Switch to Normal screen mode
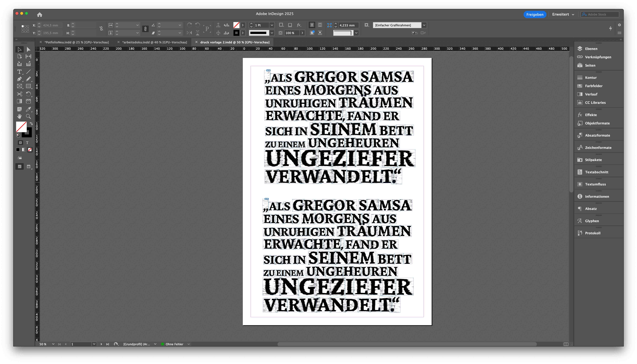The image size is (637, 364). coord(20,167)
